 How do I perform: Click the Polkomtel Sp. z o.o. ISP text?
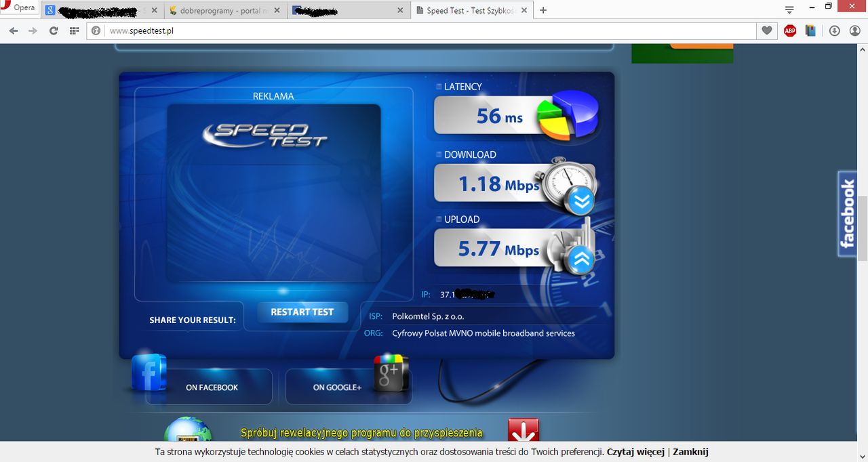[428, 316]
